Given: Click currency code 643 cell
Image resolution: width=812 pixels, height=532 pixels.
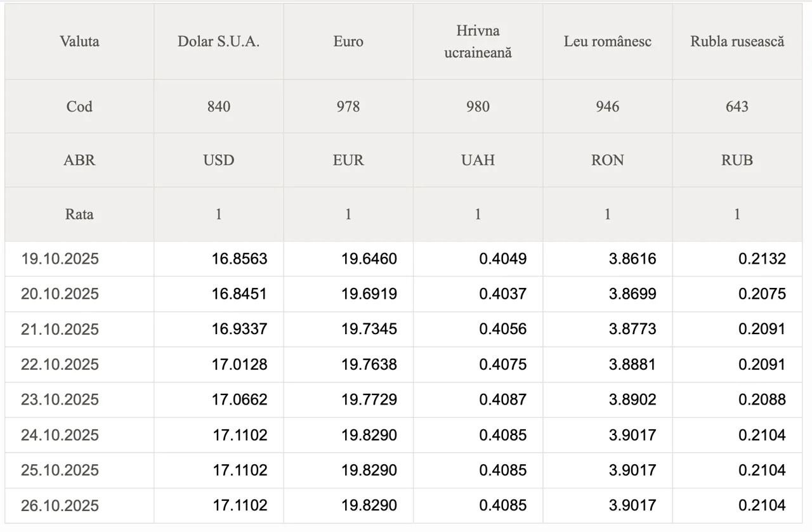Looking at the screenshot, I should [737, 107].
